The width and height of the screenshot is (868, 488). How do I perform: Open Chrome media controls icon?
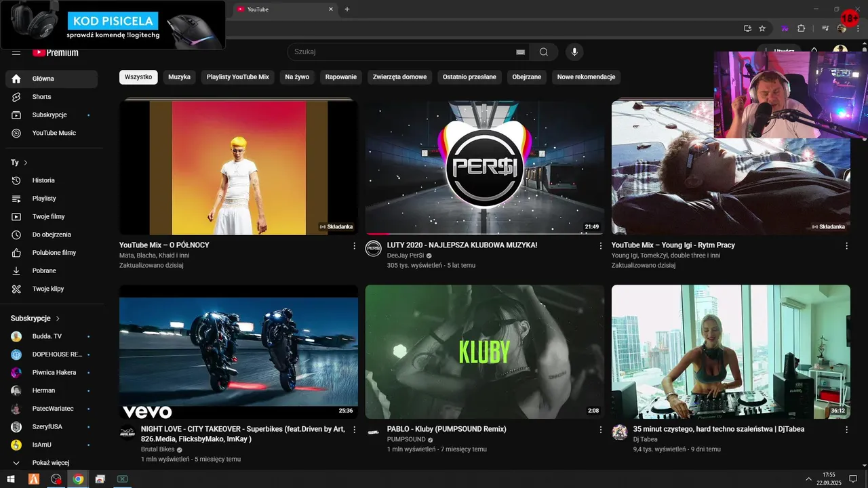(825, 28)
